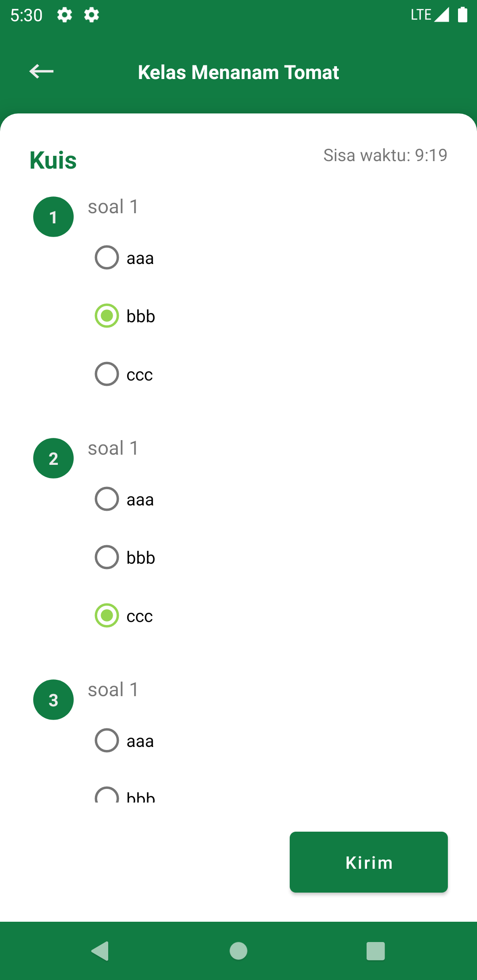Choose aaa for question 2
Image resolution: width=477 pixels, height=980 pixels.
click(125, 499)
